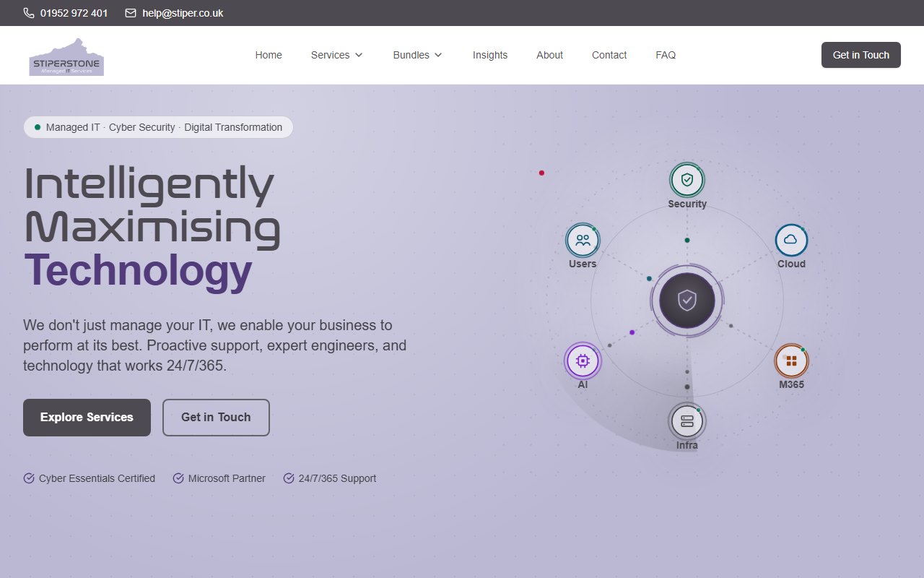Viewport: 924px width, 578px height.
Task: Call phone number 01952 972 401
Action: click(x=74, y=13)
